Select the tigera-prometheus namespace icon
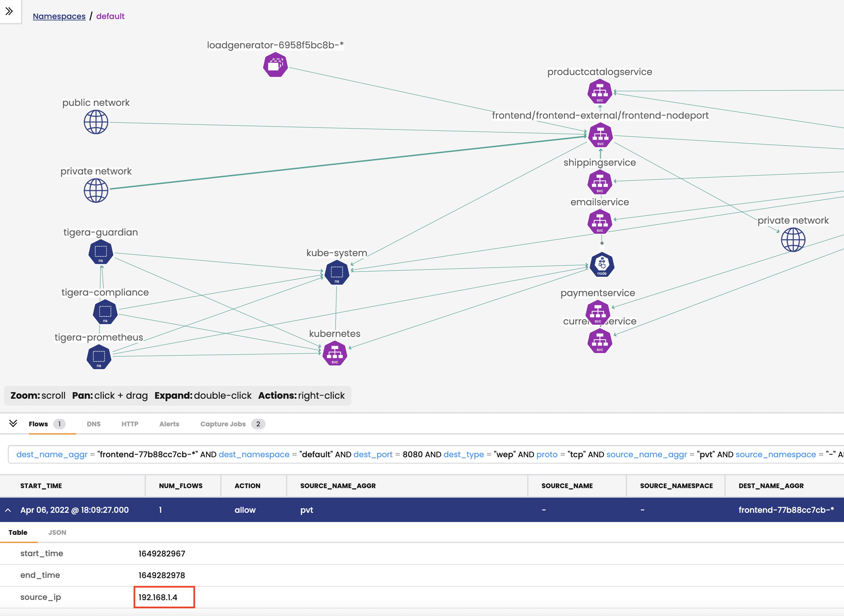 tap(99, 357)
